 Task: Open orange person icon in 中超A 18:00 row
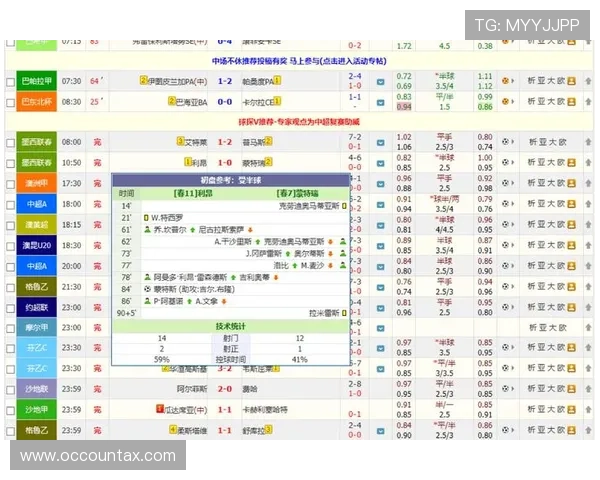click(571, 204)
